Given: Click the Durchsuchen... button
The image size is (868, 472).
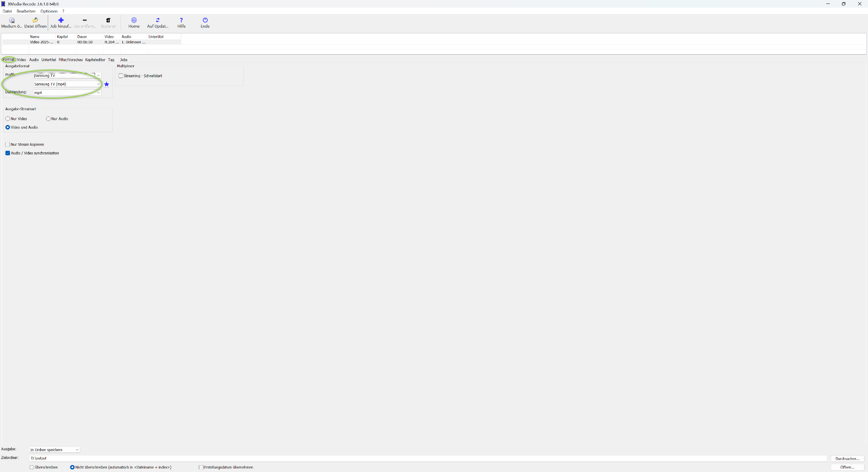Looking at the screenshot, I should pyautogui.click(x=847, y=459).
